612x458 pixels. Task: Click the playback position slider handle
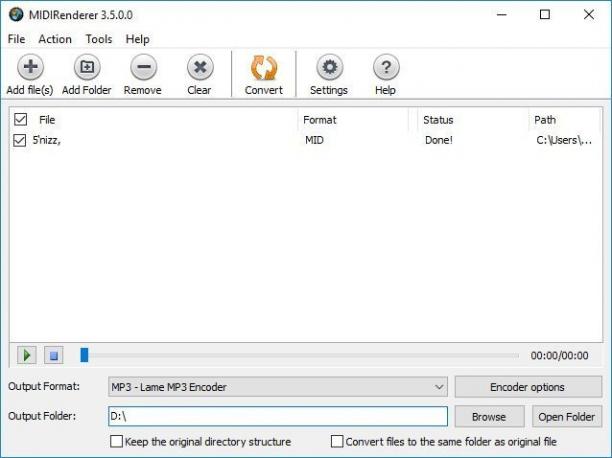pos(84,355)
